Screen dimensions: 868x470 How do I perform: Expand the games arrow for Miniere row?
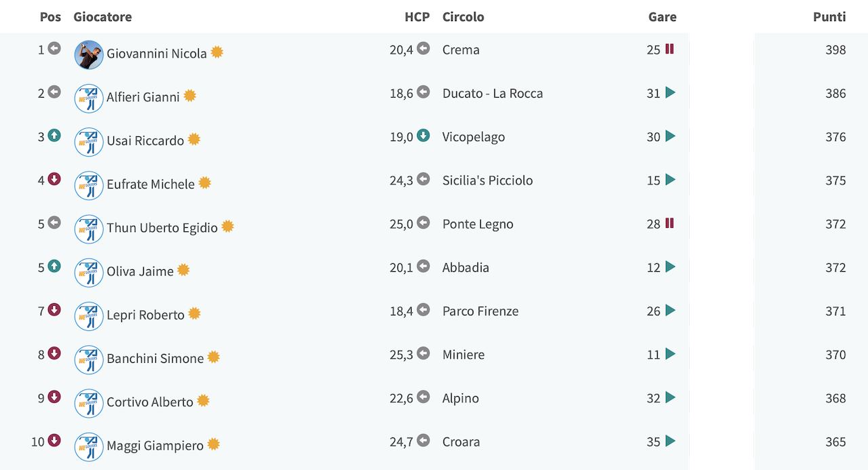(671, 354)
